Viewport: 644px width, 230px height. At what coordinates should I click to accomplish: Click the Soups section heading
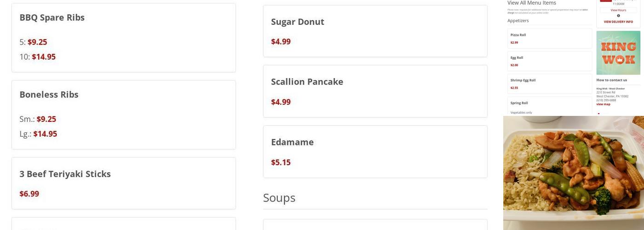point(279,197)
